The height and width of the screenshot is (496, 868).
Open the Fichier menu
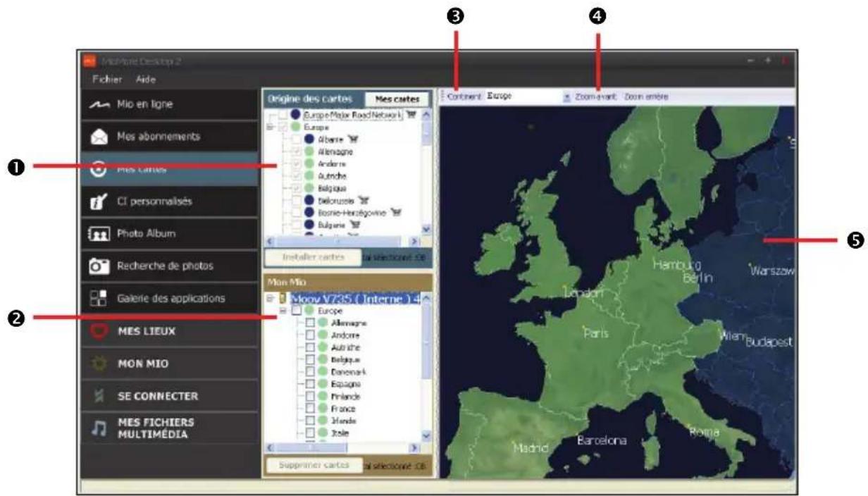(108, 80)
